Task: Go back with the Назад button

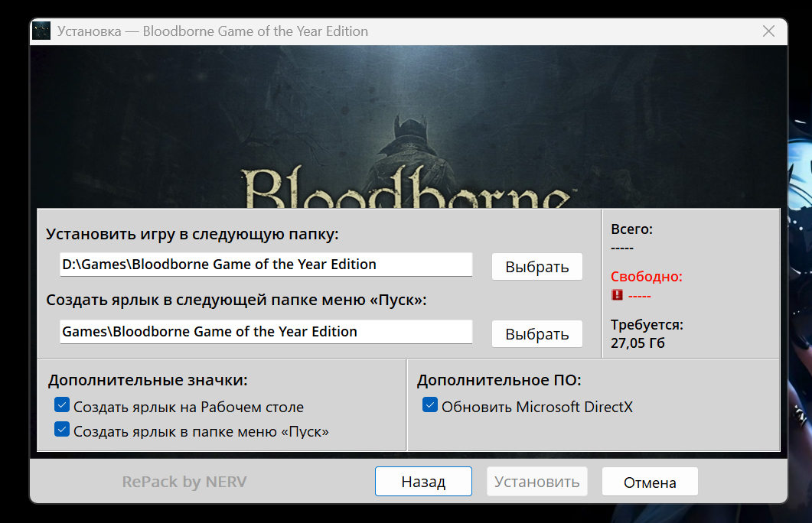Action: (423, 482)
